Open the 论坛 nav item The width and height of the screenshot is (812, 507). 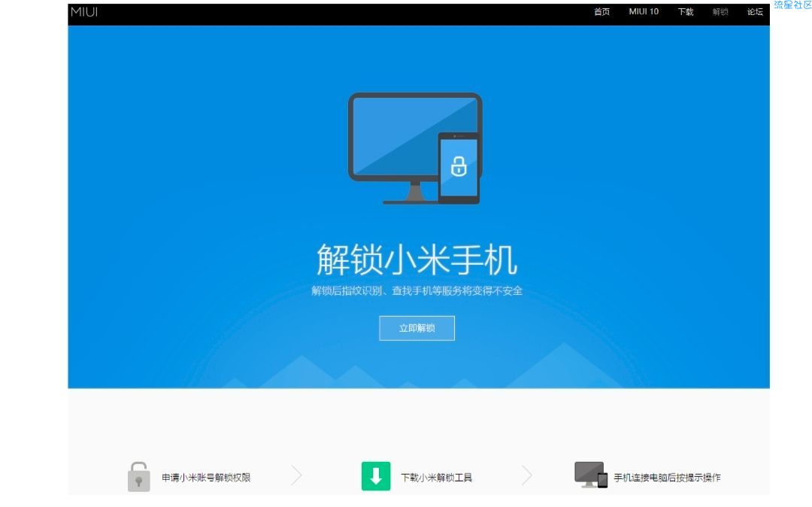pos(755,12)
